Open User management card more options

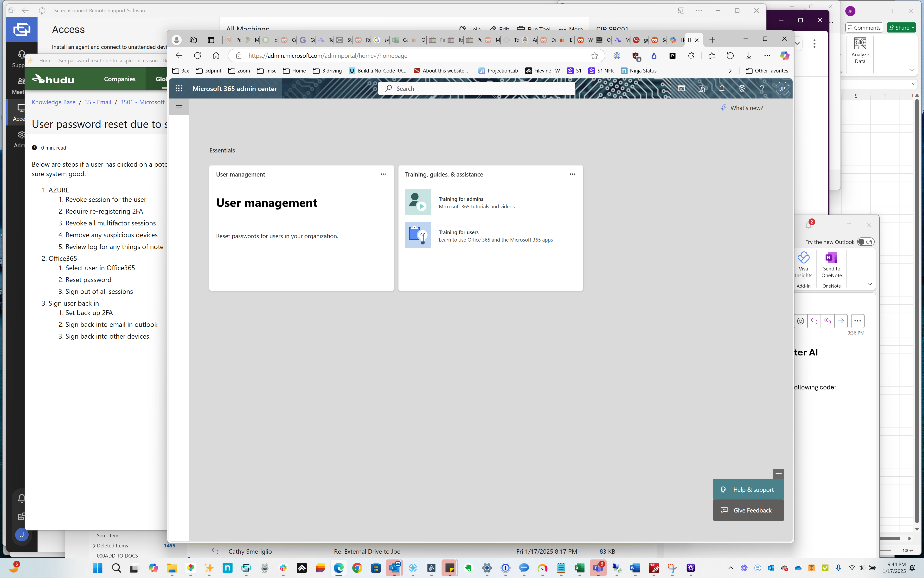point(383,174)
